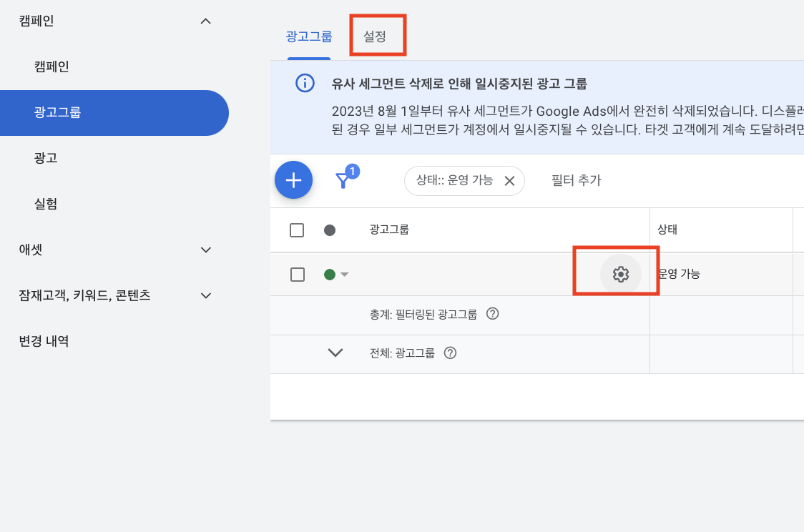
Task: Expand the 애셋 section in the sidebar
Action: [205, 250]
